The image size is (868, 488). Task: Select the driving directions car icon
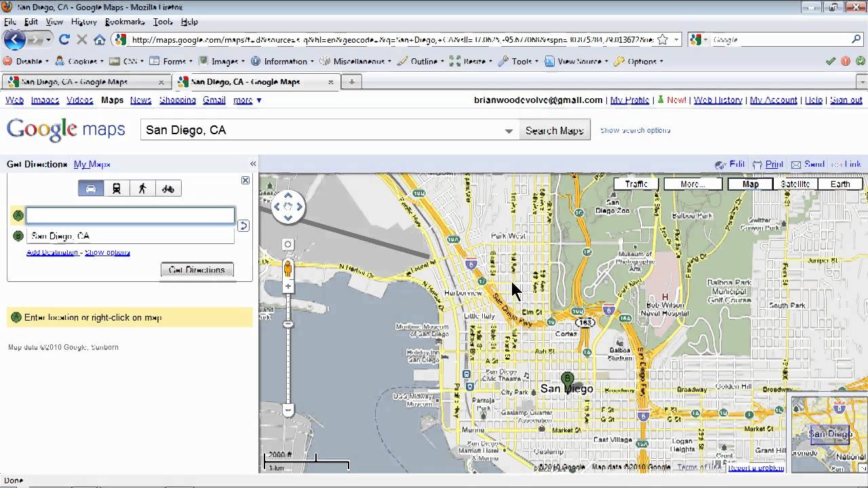pyautogui.click(x=91, y=188)
